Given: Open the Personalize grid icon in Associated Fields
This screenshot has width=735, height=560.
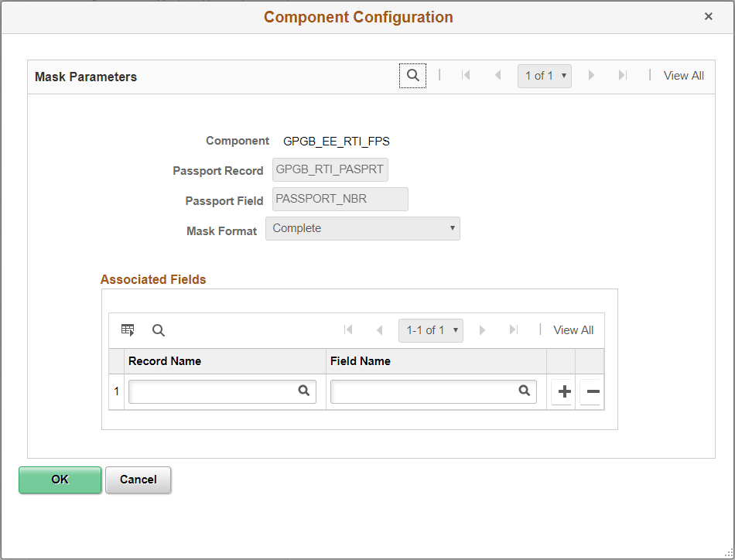Looking at the screenshot, I should [x=128, y=330].
